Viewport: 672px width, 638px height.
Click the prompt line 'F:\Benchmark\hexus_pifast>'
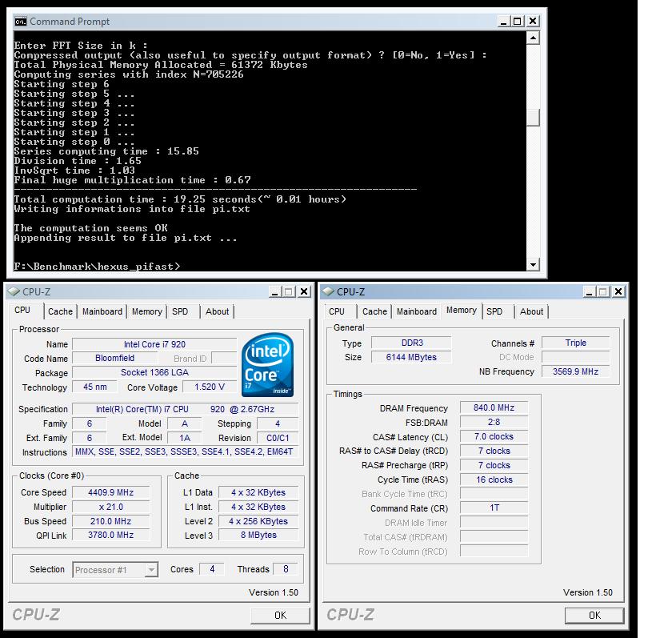coord(98,267)
